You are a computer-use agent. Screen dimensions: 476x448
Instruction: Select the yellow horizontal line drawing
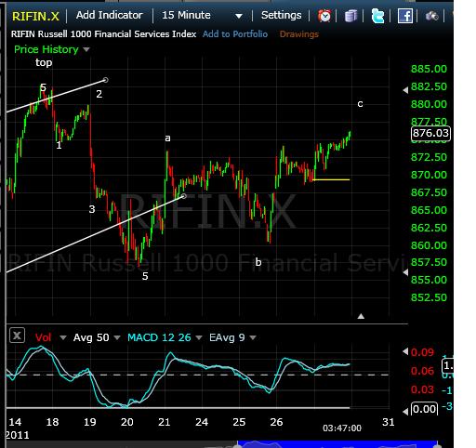pos(331,179)
